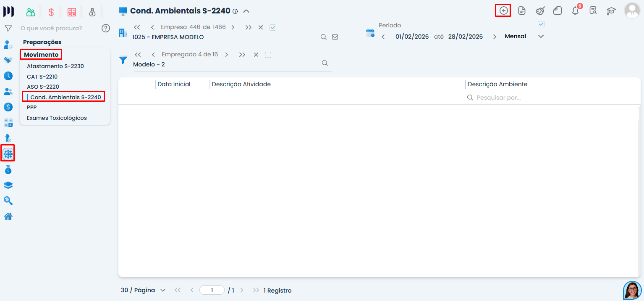Open the notifications bell icon
644x301 pixels.
click(x=576, y=11)
